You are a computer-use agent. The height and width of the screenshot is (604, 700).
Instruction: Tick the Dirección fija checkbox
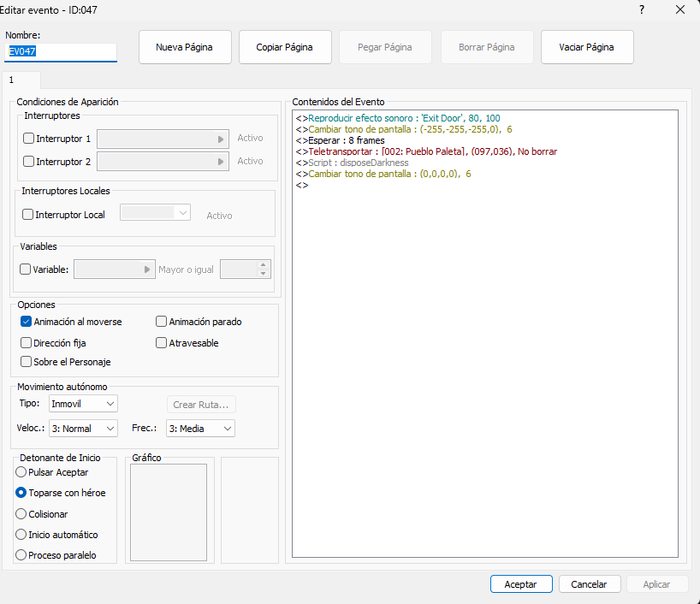coord(27,343)
